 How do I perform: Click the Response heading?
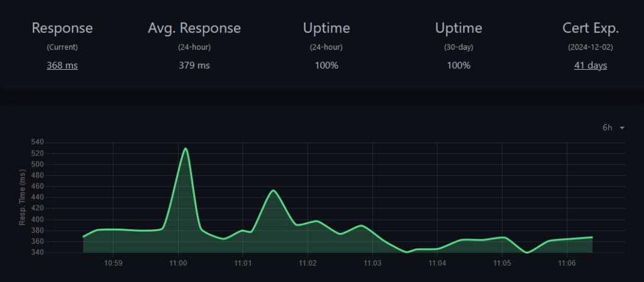click(x=62, y=28)
